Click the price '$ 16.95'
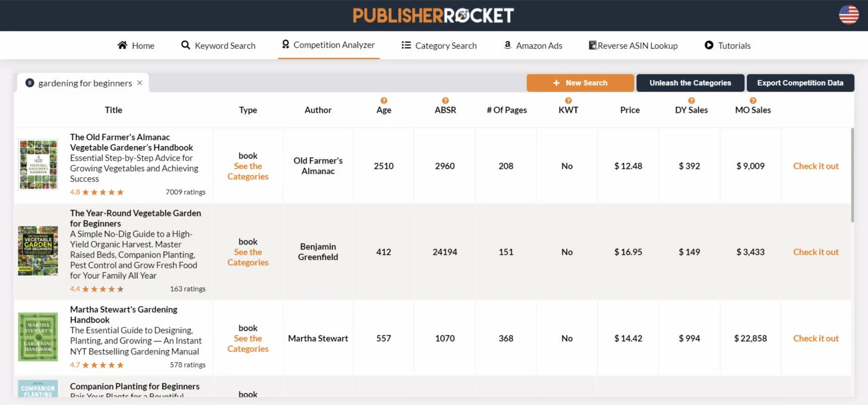Image resolution: width=868 pixels, height=405 pixels. tap(628, 252)
